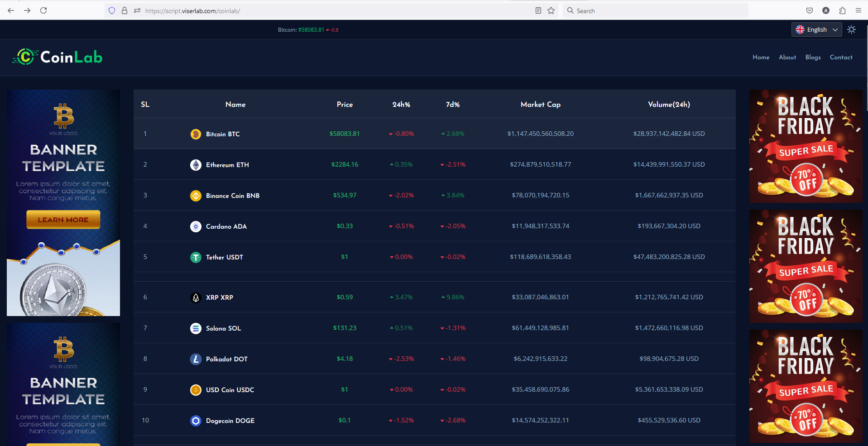The width and height of the screenshot is (868, 446).
Task: Reload the page with the refresh icon
Action: [x=43, y=10]
